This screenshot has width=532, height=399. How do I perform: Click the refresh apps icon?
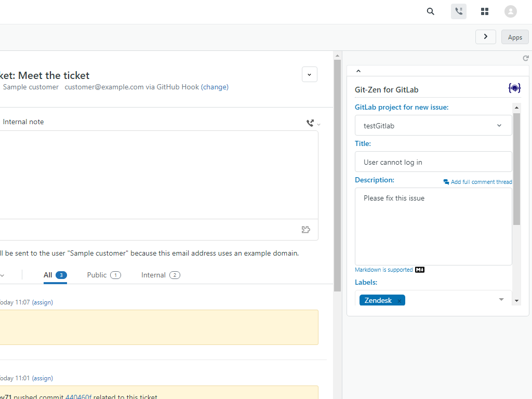coord(525,59)
